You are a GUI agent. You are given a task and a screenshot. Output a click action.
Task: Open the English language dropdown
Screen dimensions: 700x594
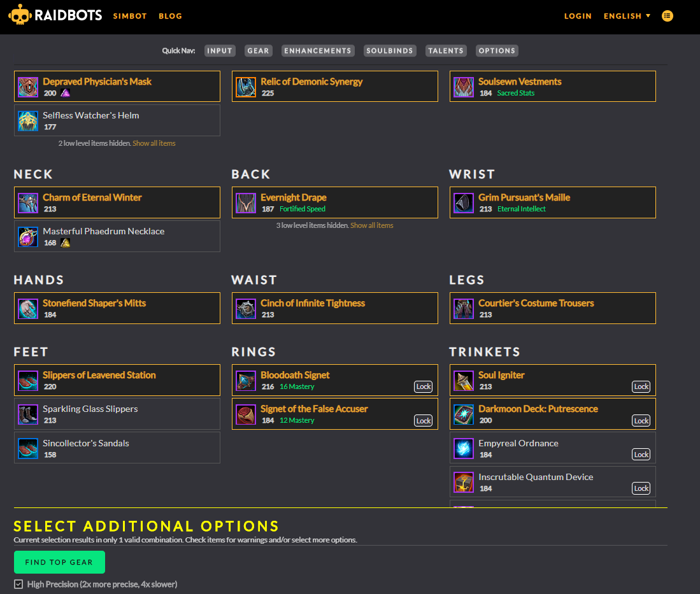tap(627, 16)
